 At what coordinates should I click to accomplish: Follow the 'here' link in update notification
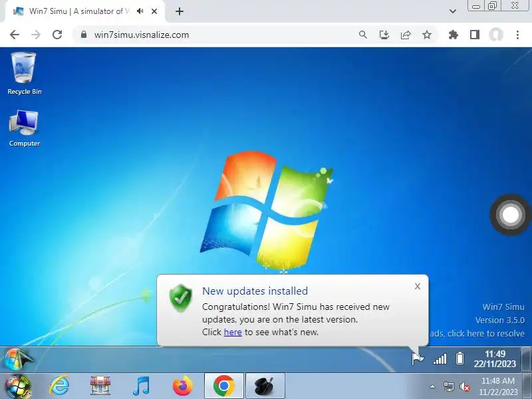[233, 332]
